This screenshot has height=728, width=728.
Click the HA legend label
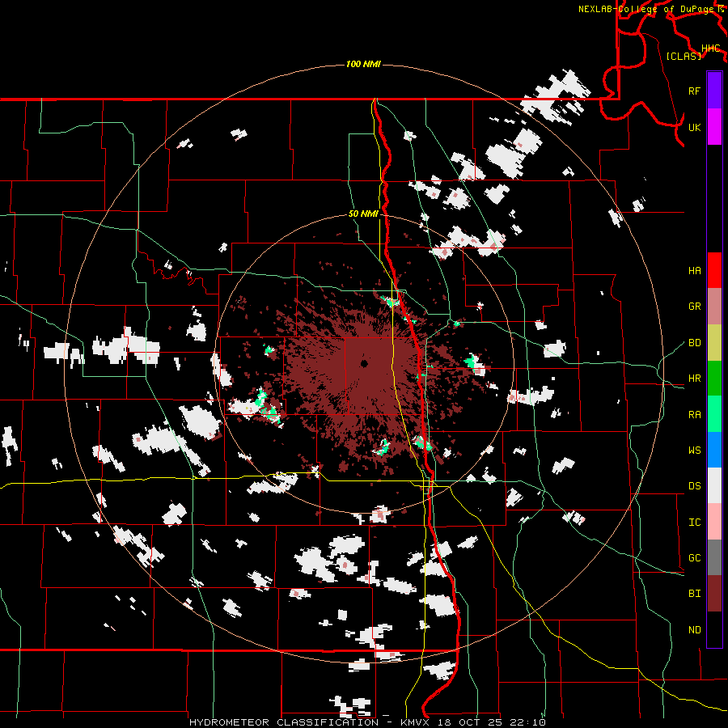[694, 271]
